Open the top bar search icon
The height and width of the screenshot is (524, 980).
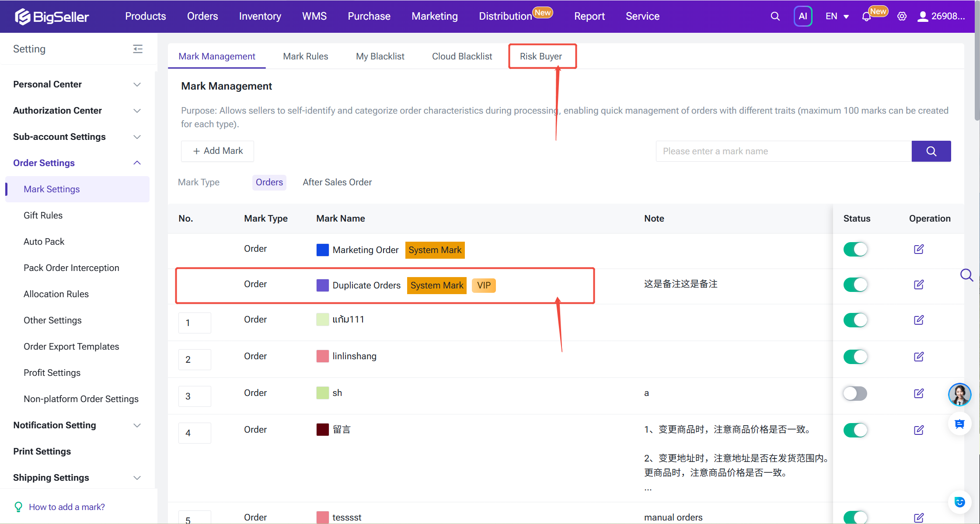(775, 16)
